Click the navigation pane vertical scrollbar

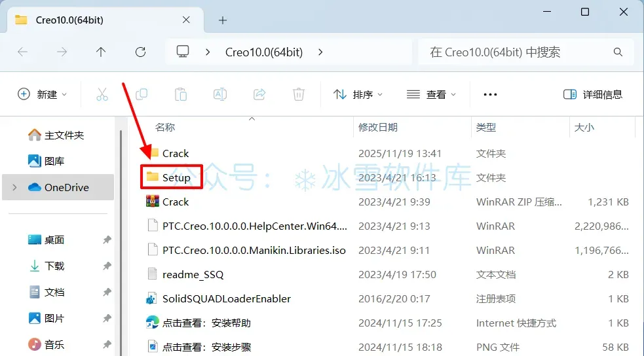click(x=121, y=242)
